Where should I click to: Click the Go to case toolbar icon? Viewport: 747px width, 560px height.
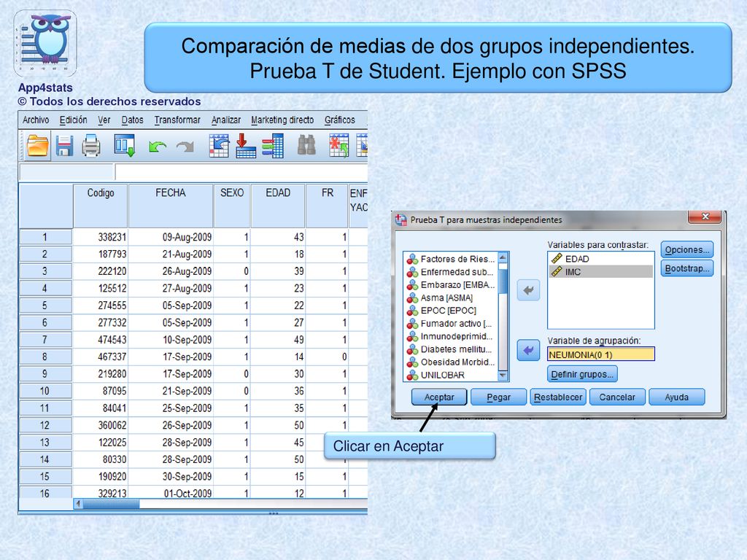pyautogui.click(x=219, y=146)
